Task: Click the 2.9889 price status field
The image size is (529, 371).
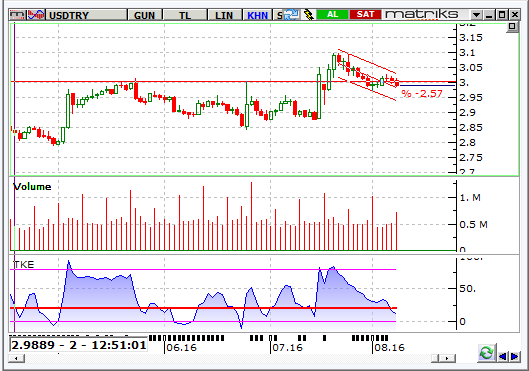Action: (x=78, y=345)
